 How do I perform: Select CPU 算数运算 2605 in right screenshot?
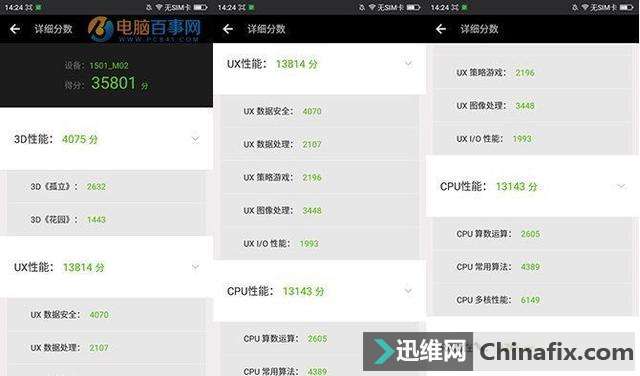click(x=533, y=234)
